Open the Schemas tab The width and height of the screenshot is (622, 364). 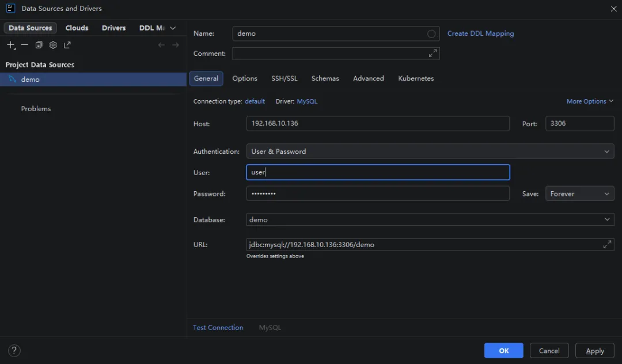click(325, 78)
